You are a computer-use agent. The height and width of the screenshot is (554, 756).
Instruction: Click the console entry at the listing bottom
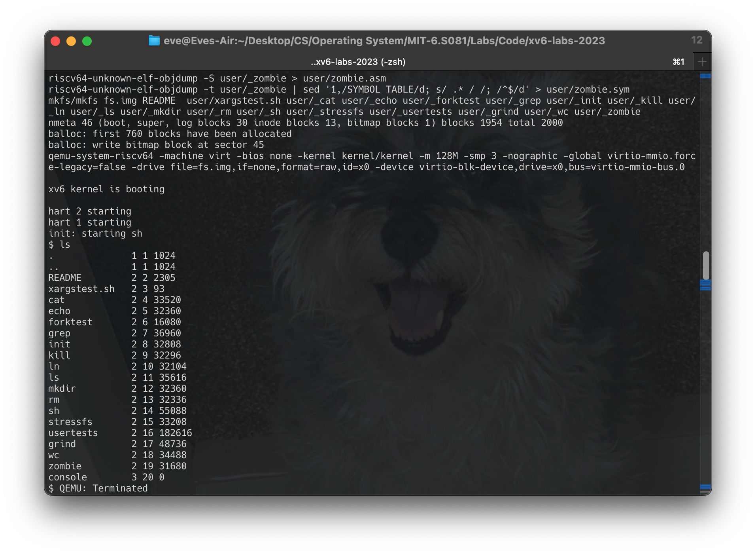68,477
